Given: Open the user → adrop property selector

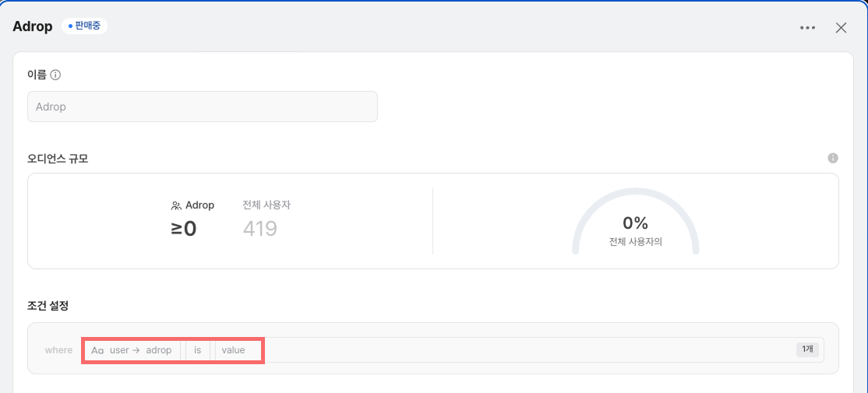Looking at the screenshot, I should point(140,350).
